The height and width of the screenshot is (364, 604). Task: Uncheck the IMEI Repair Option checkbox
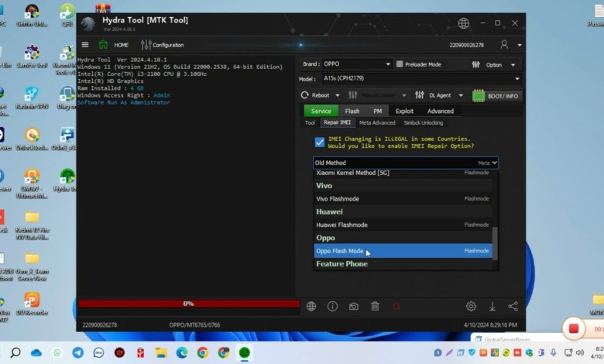[319, 142]
